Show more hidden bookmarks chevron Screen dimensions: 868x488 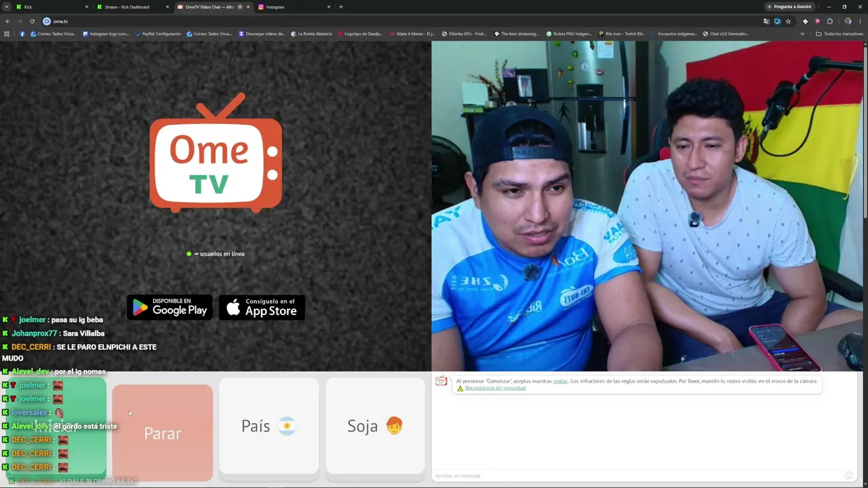coord(802,34)
